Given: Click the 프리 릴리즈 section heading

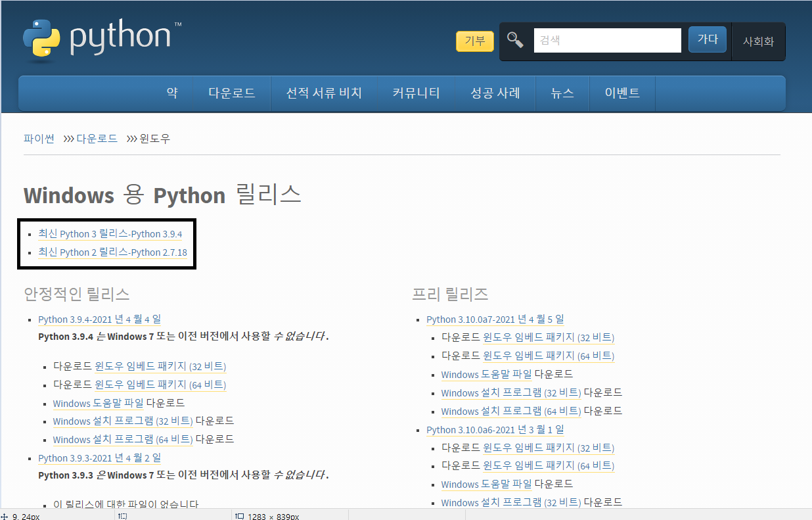Looking at the screenshot, I should [450, 294].
